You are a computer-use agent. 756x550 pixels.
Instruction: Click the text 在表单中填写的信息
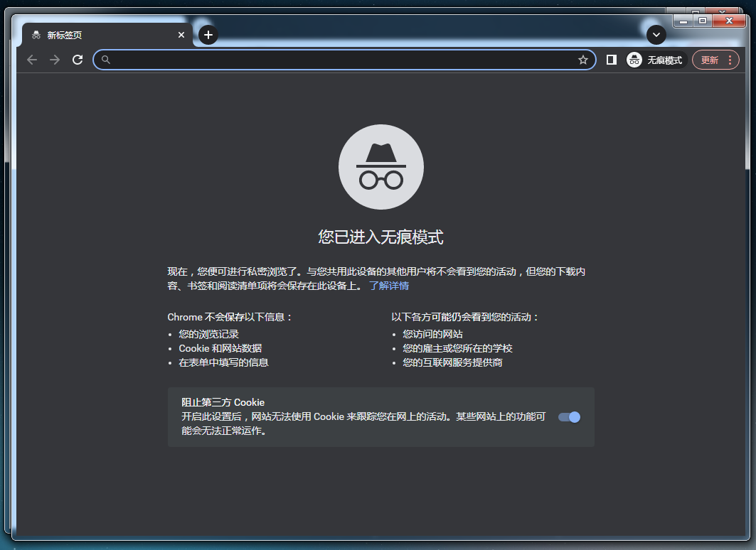click(x=224, y=362)
